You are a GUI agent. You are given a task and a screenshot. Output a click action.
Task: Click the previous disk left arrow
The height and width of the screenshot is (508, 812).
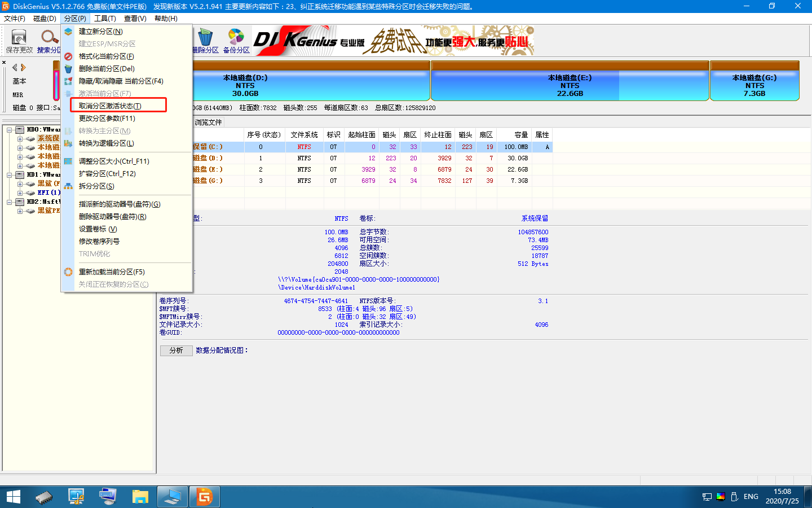tap(15, 67)
